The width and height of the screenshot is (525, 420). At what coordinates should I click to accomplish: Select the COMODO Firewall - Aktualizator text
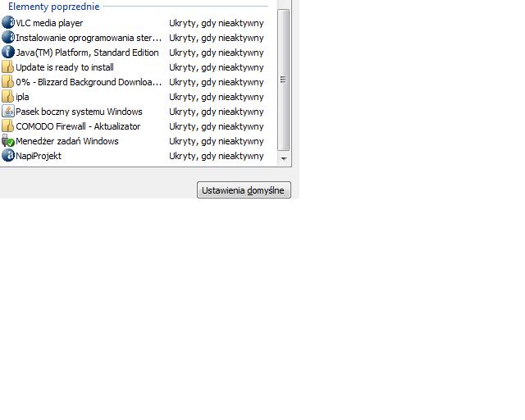tap(78, 126)
